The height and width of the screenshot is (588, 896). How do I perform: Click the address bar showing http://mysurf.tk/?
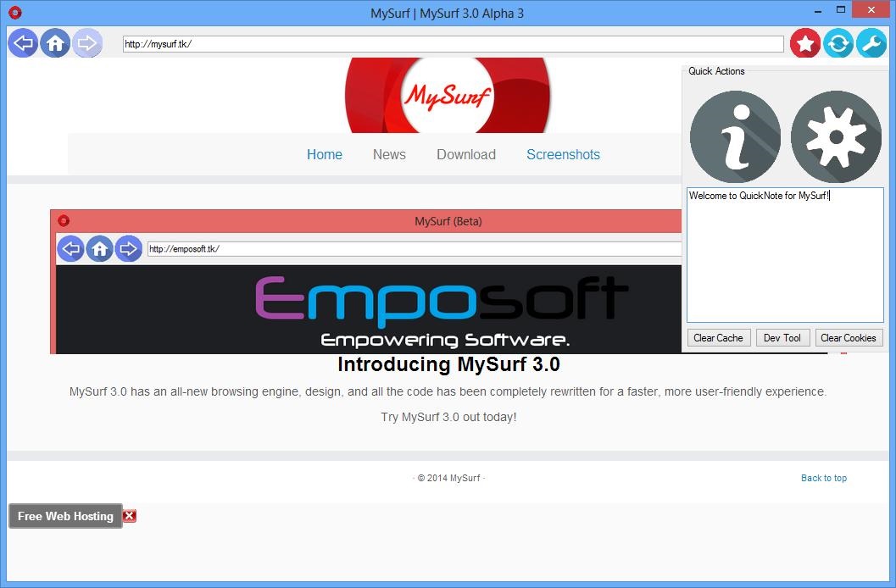pyautogui.click(x=454, y=44)
